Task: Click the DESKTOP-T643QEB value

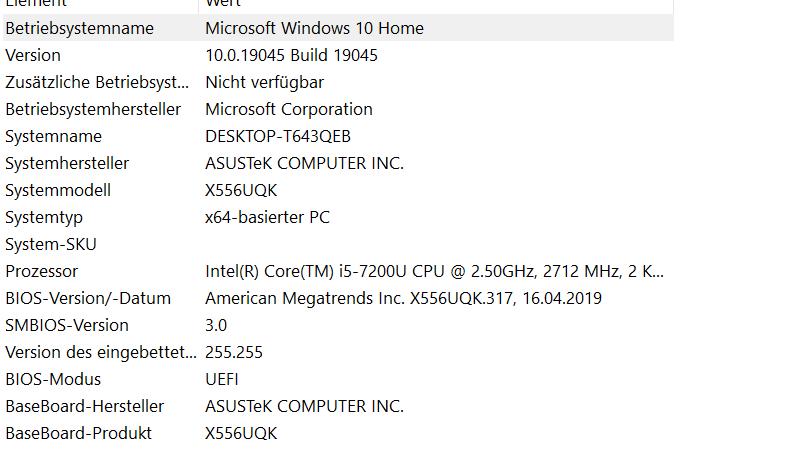Action: [x=278, y=136]
